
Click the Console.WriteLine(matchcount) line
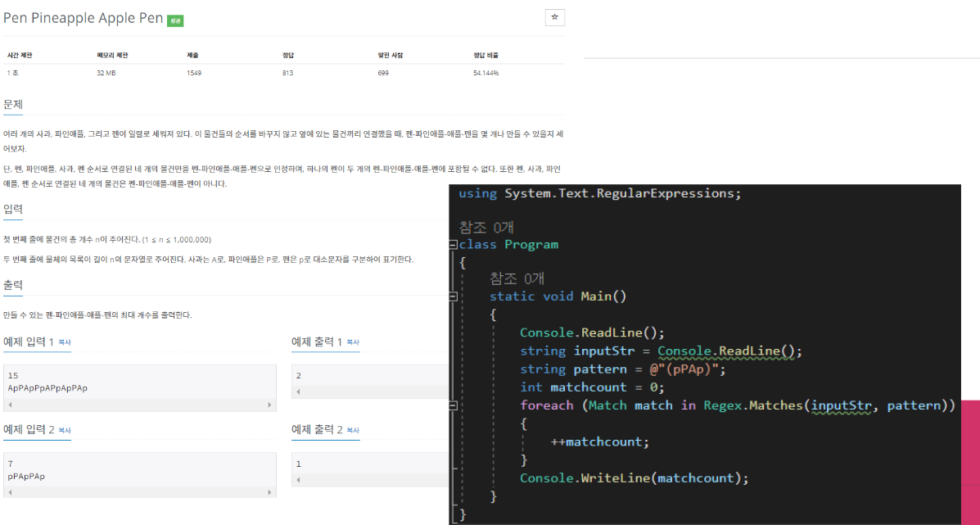coord(635,478)
